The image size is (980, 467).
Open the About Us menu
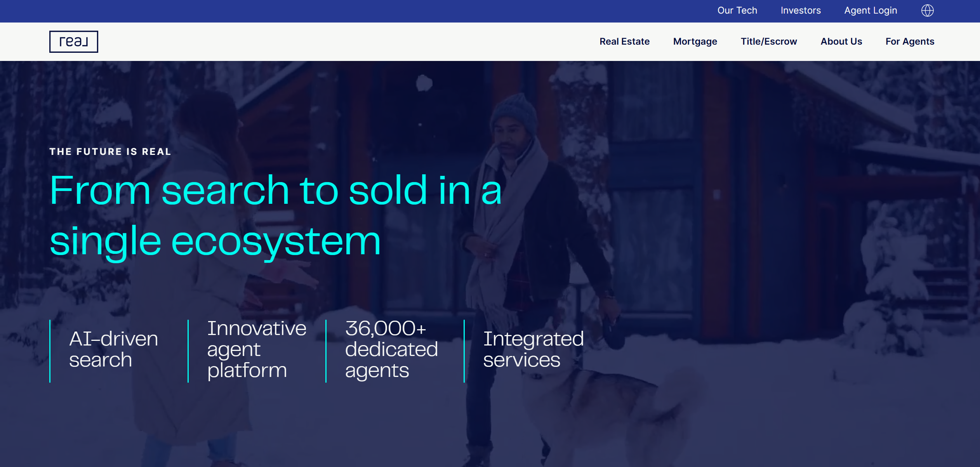pyautogui.click(x=841, y=42)
